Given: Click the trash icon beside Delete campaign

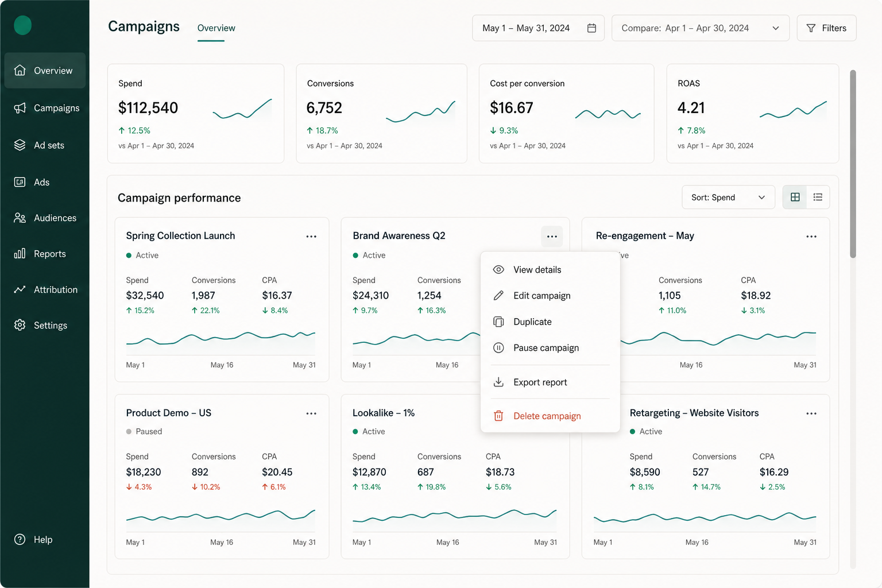Looking at the screenshot, I should (x=498, y=416).
